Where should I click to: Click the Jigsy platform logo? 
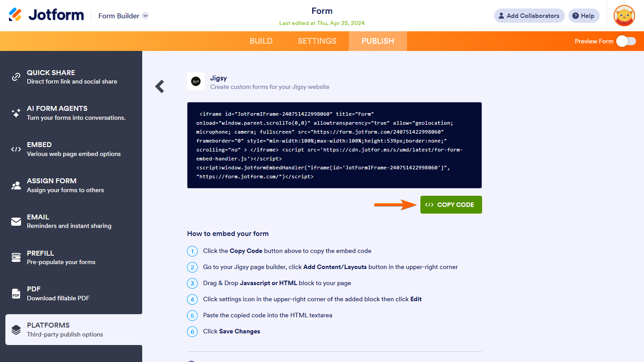click(x=196, y=81)
